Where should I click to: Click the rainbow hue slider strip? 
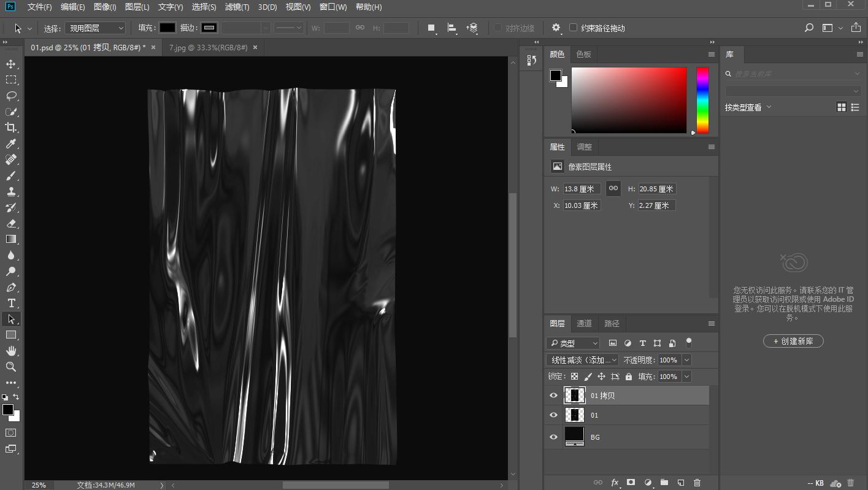[702, 100]
